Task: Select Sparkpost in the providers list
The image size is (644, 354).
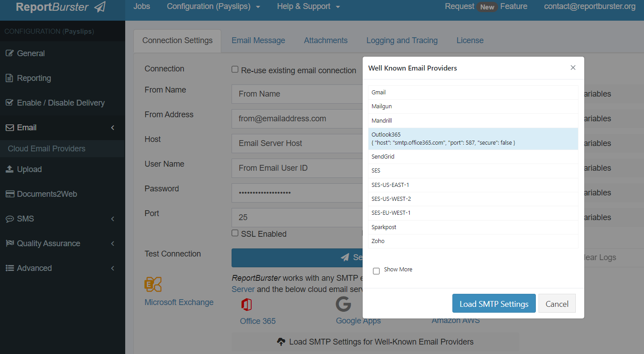Action: pos(473,227)
